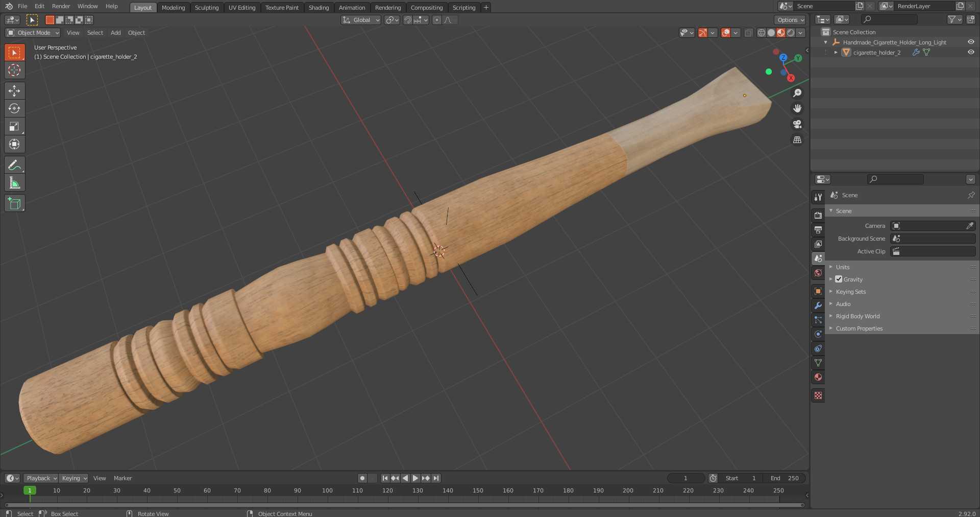Screen dimensions: 980x517
Task: Jump to the first frame
Action: (385, 478)
